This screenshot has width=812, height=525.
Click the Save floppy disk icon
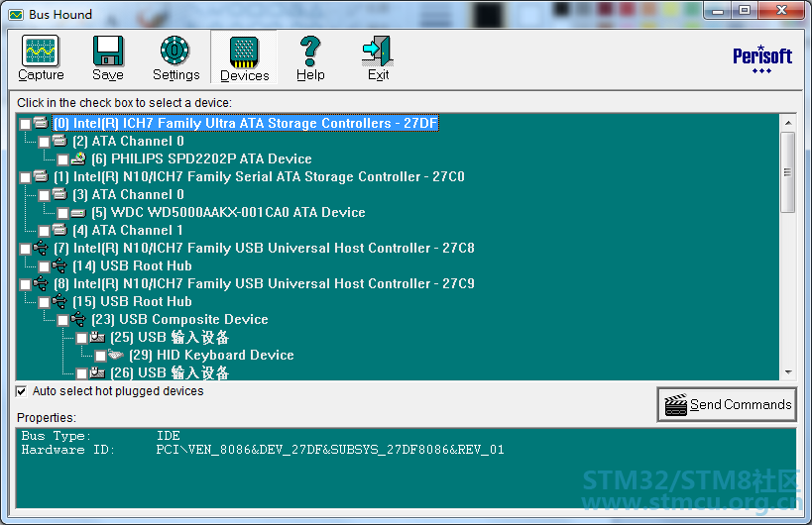click(108, 51)
